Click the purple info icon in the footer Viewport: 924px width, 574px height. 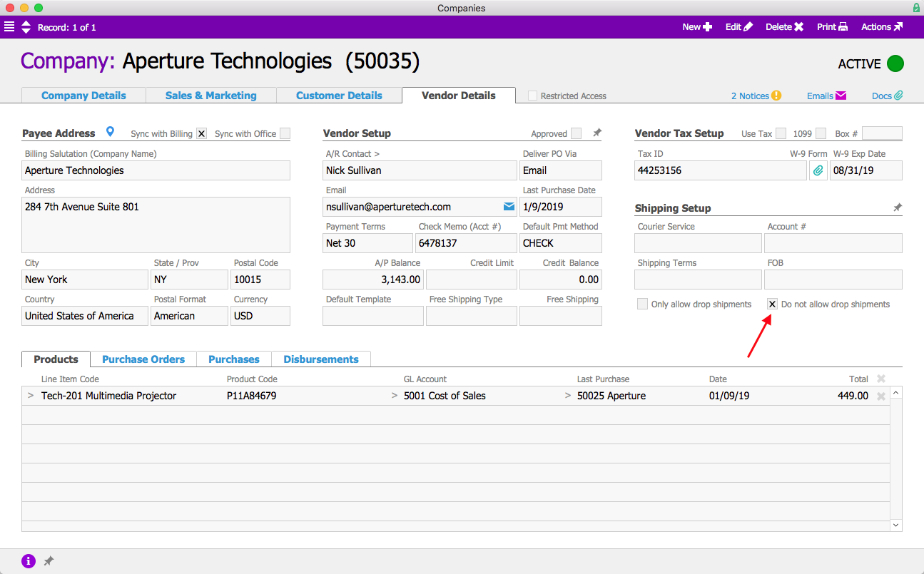[29, 561]
